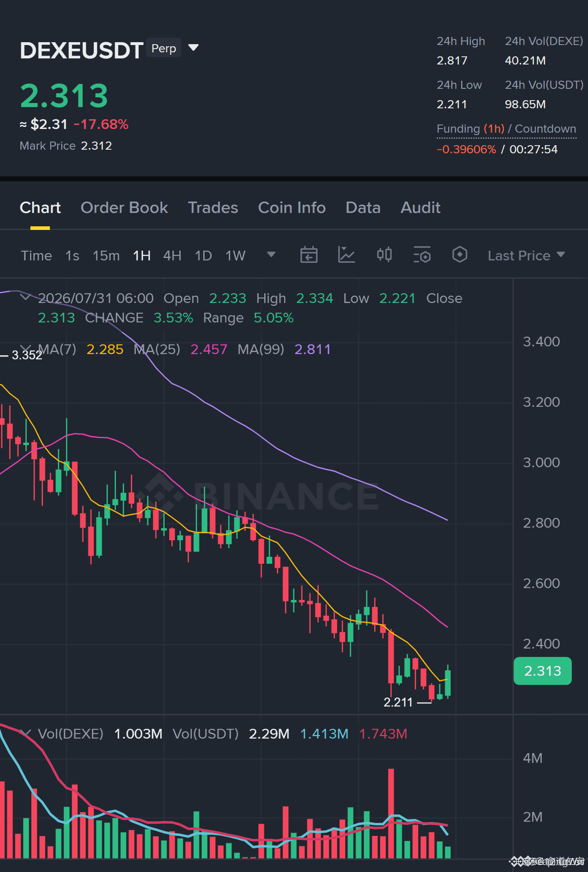The image size is (588, 872).
Task: Expand more time intervals dropdown arrow
Action: coord(271,255)
